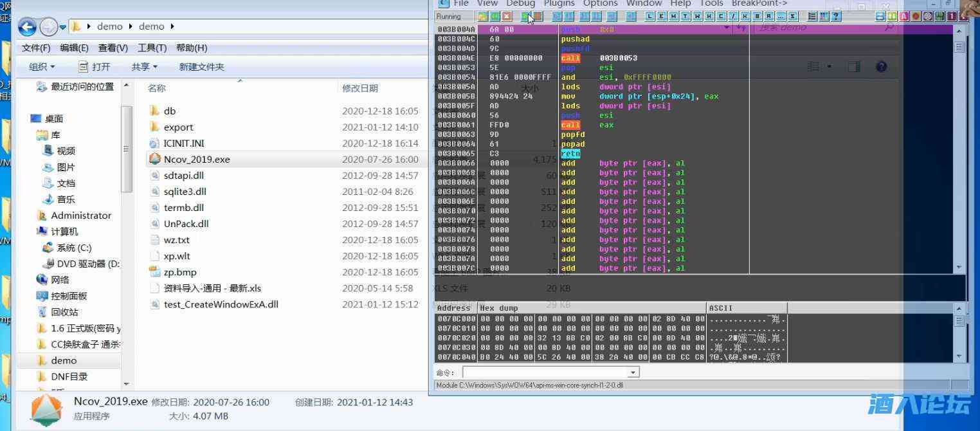Click Explorer back navigation arrow
The image size is (980, 431).
[26, 27]
